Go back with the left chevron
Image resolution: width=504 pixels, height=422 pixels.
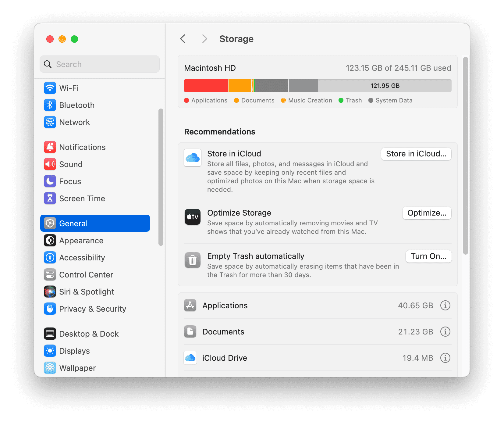pyautogui.click(x=183, y=39)
